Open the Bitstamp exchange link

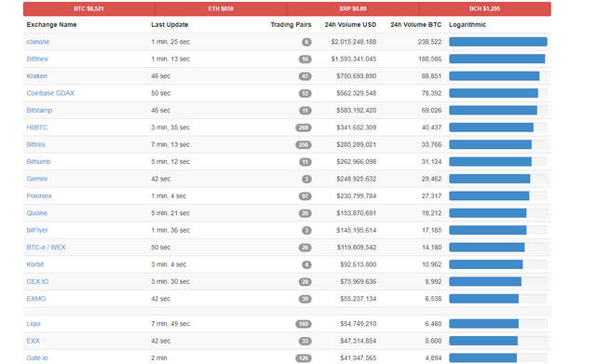tap(39, 110)
